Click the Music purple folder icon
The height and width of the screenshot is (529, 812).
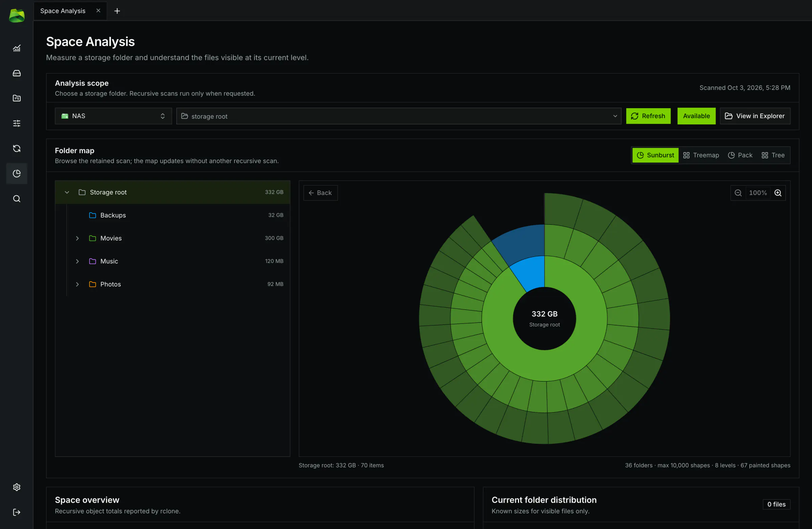click(92, 261)
